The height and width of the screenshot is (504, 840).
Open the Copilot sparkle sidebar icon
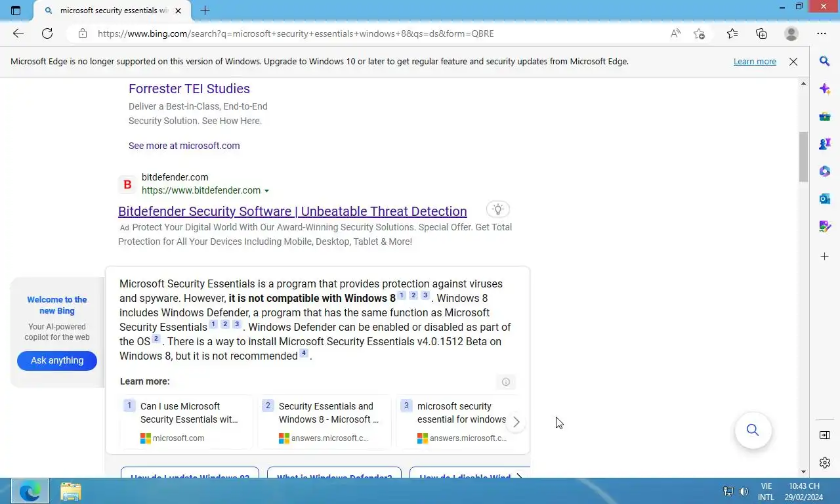[825, 89]
